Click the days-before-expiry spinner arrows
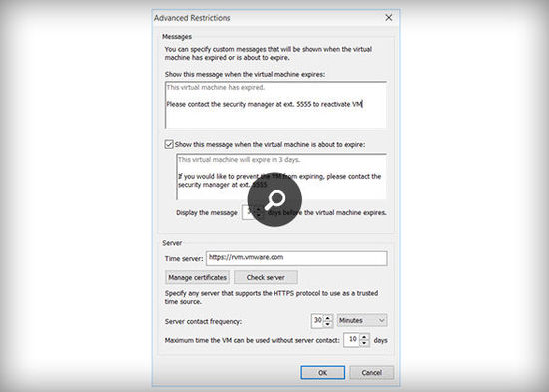The height and width of the screenshot is (392, 549). [259, 212]
